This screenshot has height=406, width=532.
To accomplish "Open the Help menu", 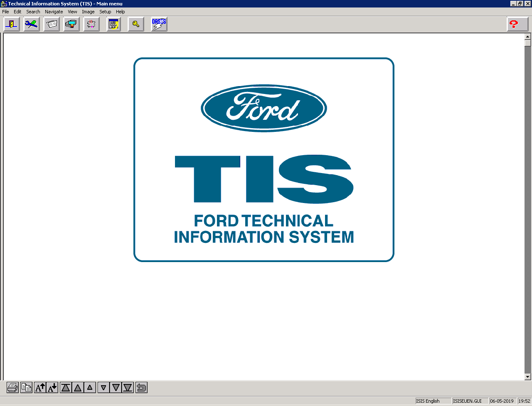I will 121,12.
